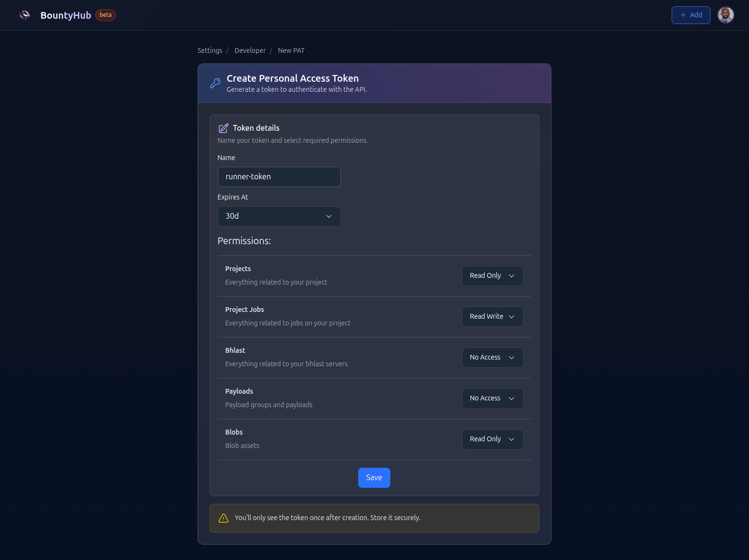
Task: Open the user profile avatar menu
Action: pyautogui.click(x=725, y=15)
